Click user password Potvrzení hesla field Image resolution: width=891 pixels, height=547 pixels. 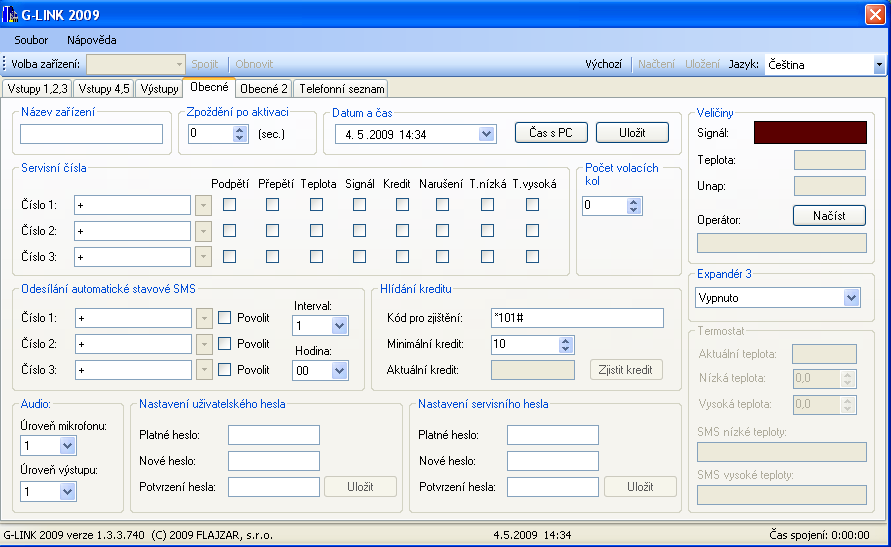pos(274,487)
